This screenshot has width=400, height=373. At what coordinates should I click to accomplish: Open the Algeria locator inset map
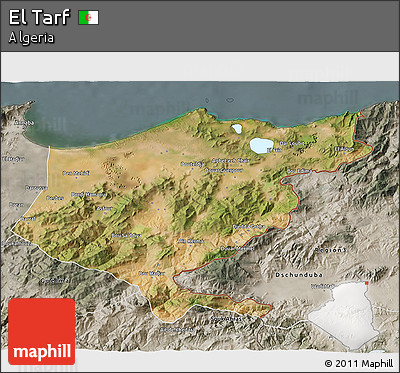pos(345,315)
